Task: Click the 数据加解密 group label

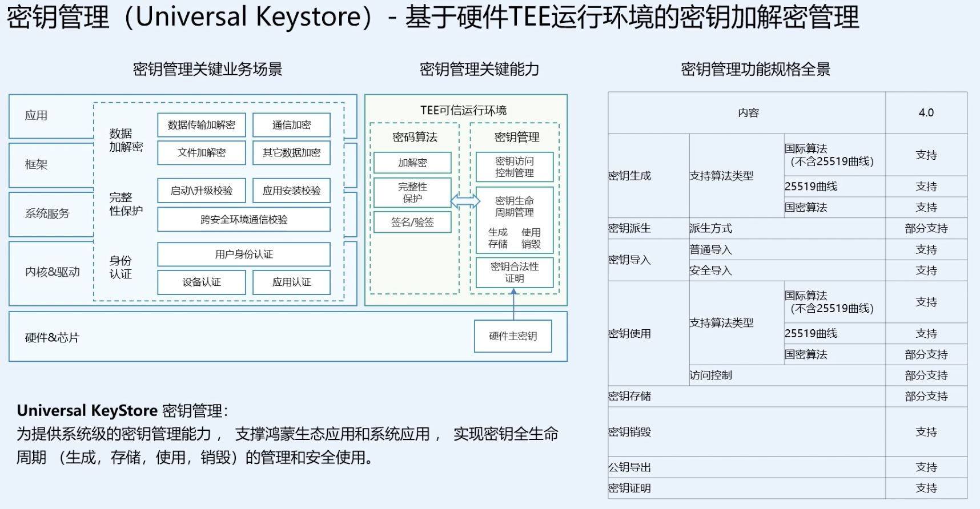Action: tap(126, 140)
